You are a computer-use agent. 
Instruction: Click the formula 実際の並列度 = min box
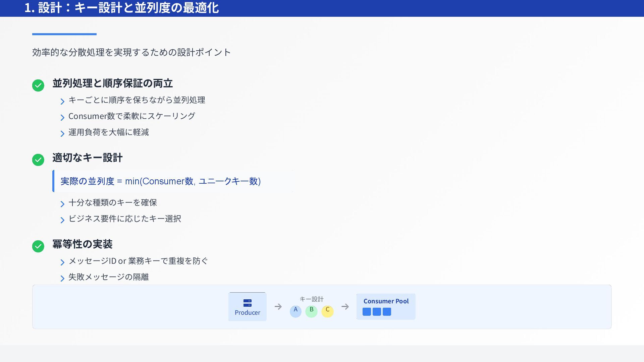point(160,181)
